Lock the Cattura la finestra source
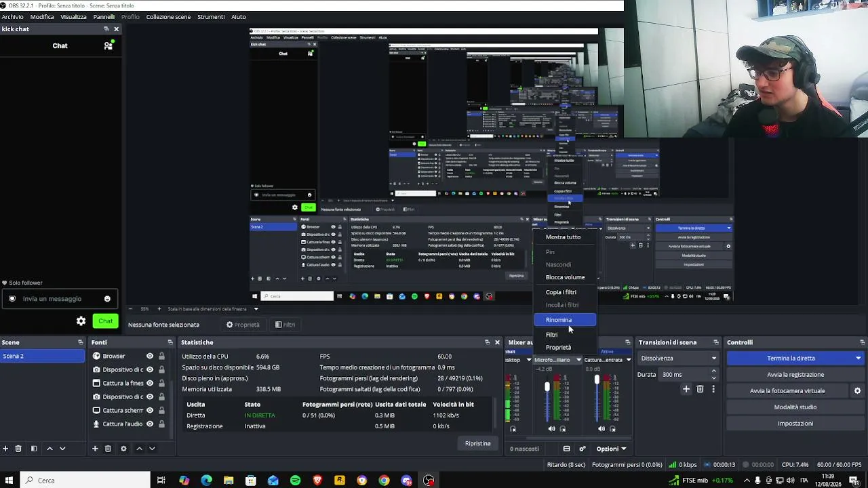The height and width of the screenshot is (488, 868). (x=161, y=383)
